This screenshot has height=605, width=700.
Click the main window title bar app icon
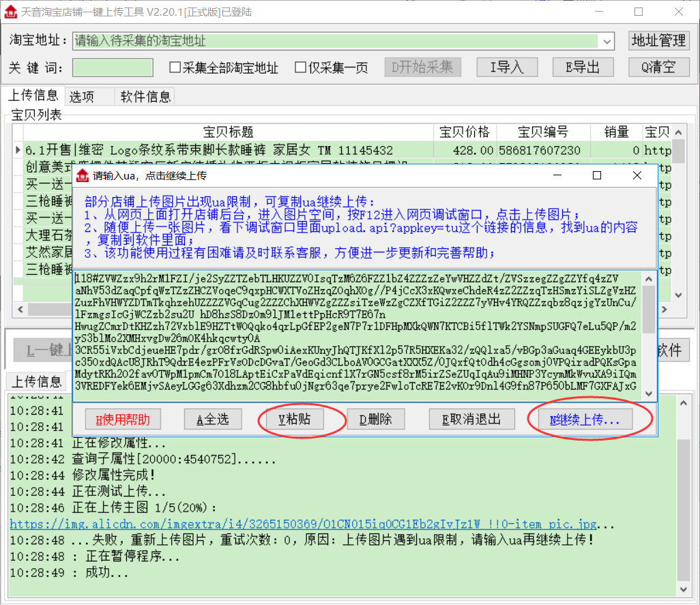tap(10, 12)
